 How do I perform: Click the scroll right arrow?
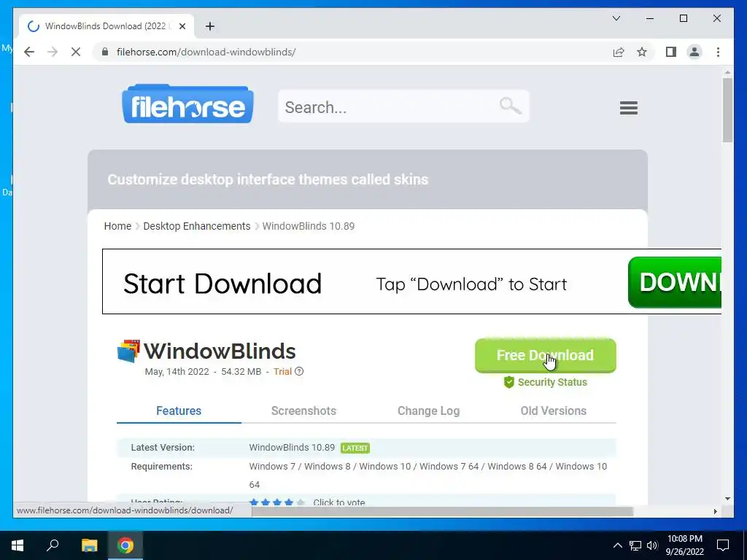point(715,511)
